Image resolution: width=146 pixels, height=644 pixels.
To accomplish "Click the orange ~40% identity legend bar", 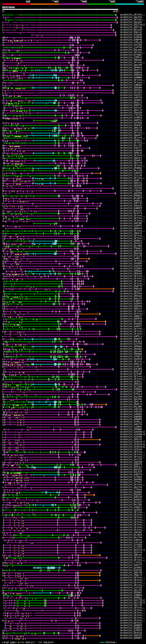I will click(45, 4).
